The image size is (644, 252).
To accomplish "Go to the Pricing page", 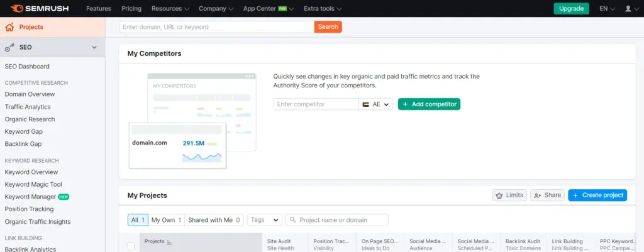I will (131, 9).
